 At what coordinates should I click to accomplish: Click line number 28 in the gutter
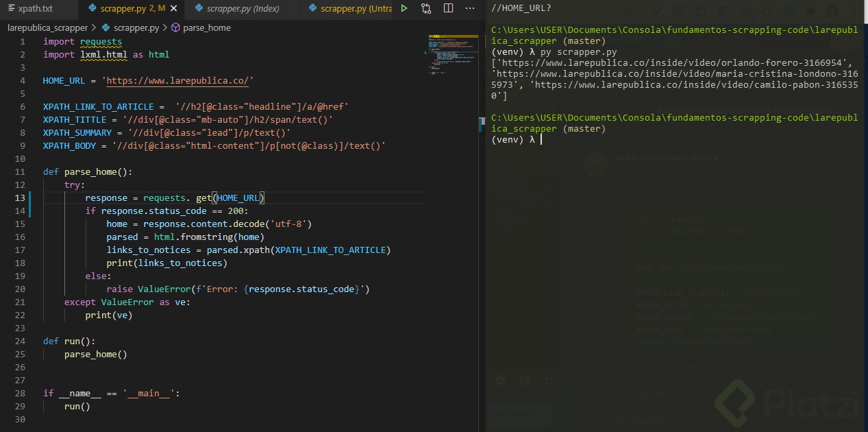pos(20,394)
